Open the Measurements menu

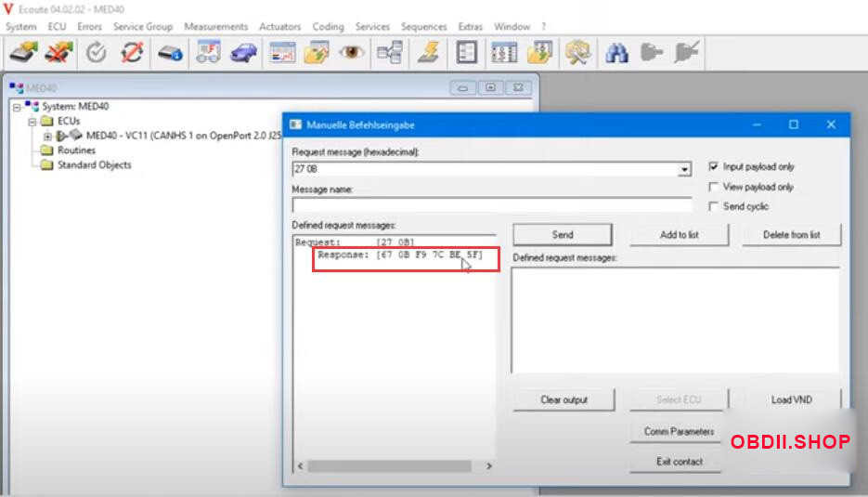[215, 27]
